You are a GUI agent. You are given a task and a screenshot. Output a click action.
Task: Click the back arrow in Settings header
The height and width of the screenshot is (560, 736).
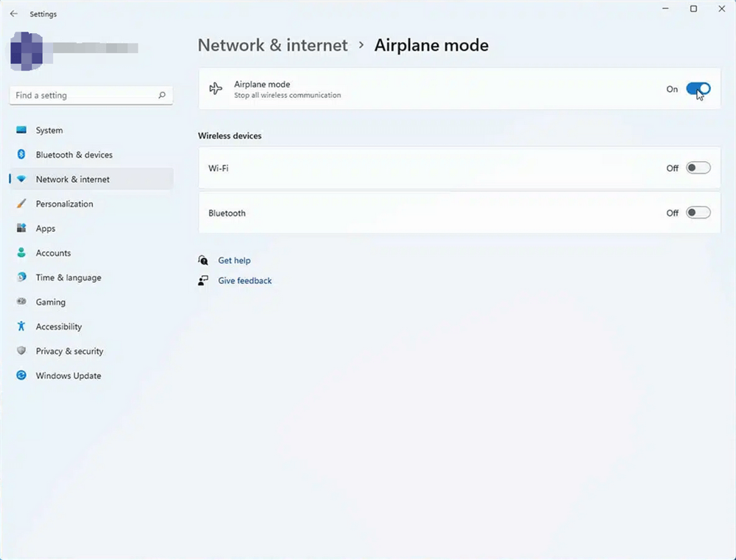pyautogui.click(x=14, y=14)
